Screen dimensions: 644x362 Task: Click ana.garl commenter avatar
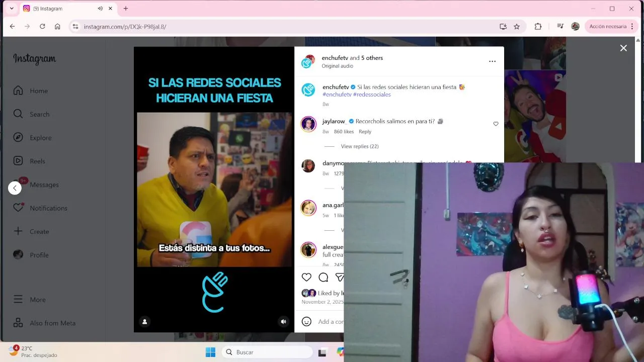tap(308, 208)
